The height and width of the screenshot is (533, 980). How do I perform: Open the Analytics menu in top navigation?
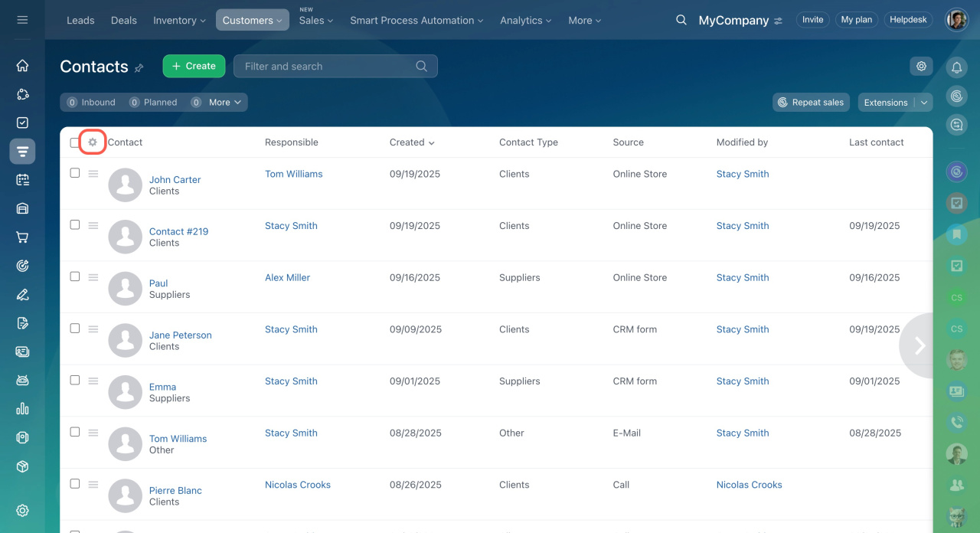(526, 21)
